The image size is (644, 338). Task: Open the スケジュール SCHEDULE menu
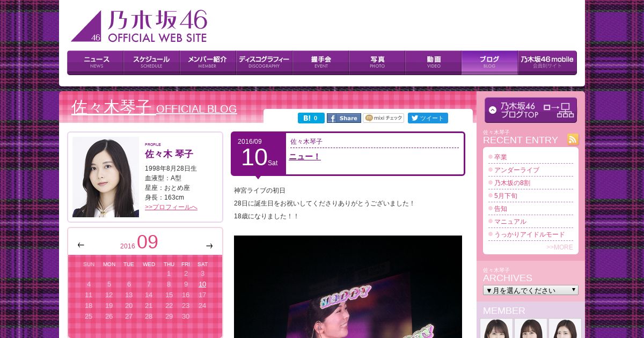pyautogui.click(x=151, y=63)
